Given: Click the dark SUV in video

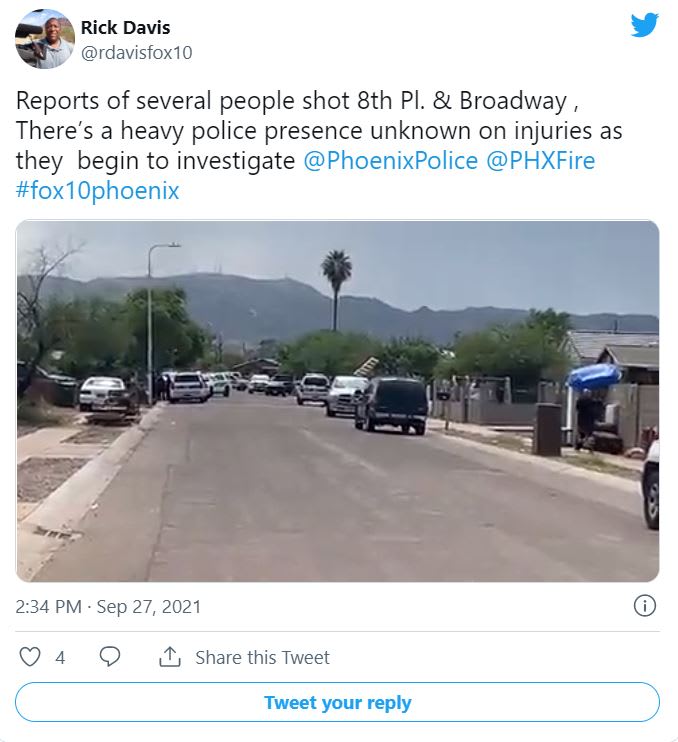Looking at the screenshot, I should pos(392,406).
